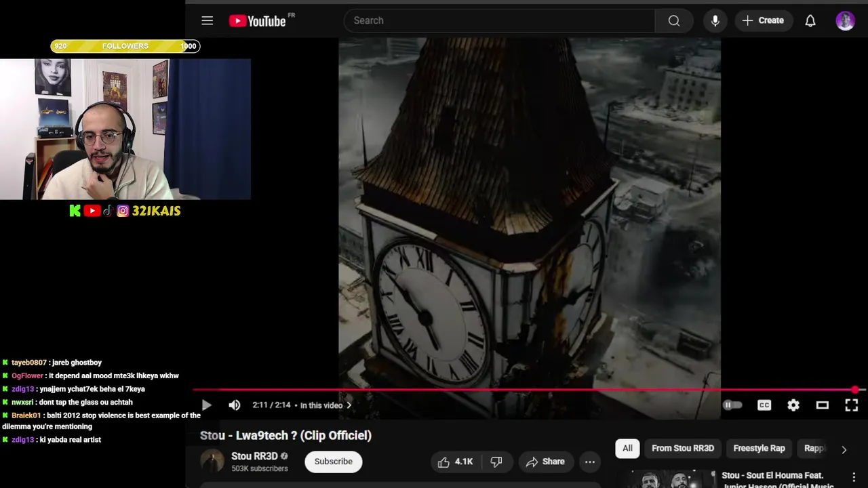Click the search magnifier button
Screen dimensions: 868x488
[674, 20]
